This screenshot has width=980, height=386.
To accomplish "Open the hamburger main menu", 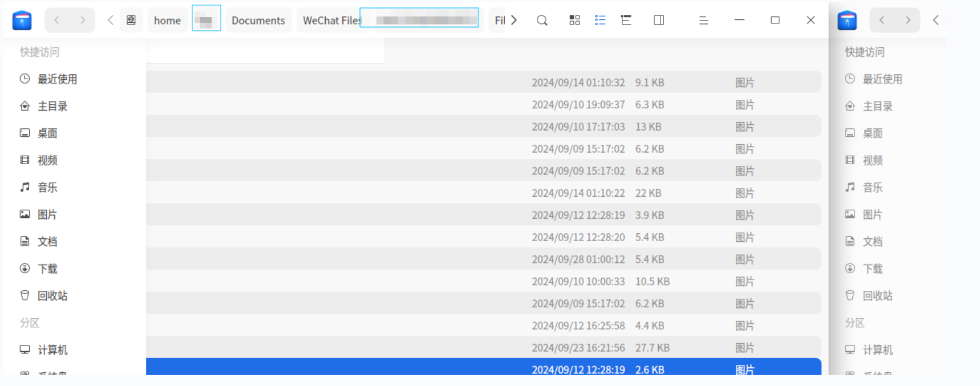I will [703, 21].
